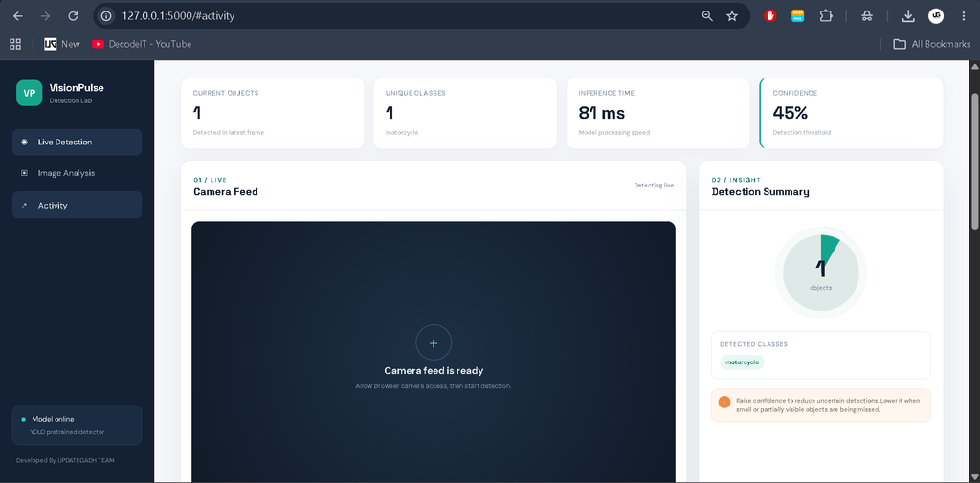980x483 pixels.
Task: Click the Live Detection sidebar icon
Action: (24, 142)
